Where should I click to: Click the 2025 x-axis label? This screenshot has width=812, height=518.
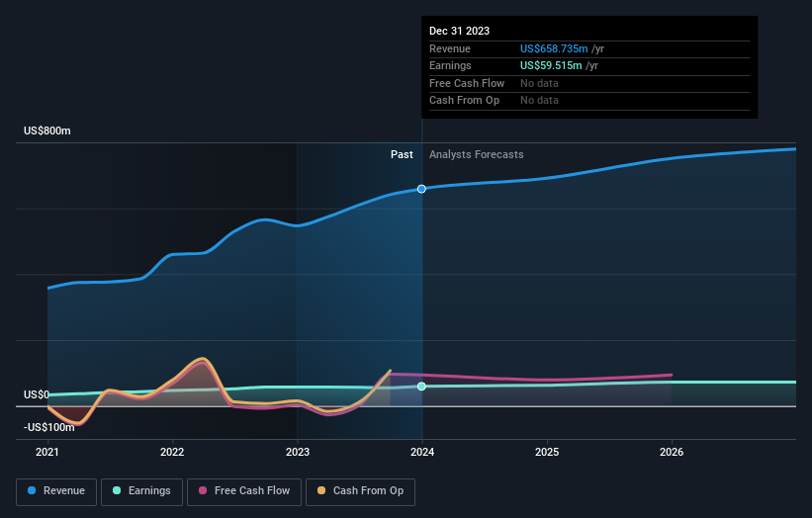(x=547, y=453)
